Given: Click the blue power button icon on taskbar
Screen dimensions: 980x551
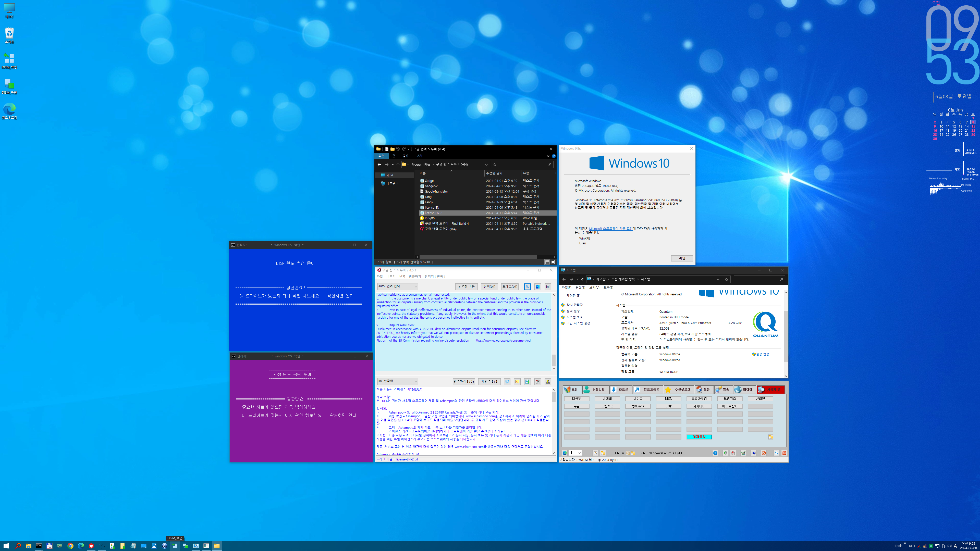Looking at the screenshot, I should 164,546.
